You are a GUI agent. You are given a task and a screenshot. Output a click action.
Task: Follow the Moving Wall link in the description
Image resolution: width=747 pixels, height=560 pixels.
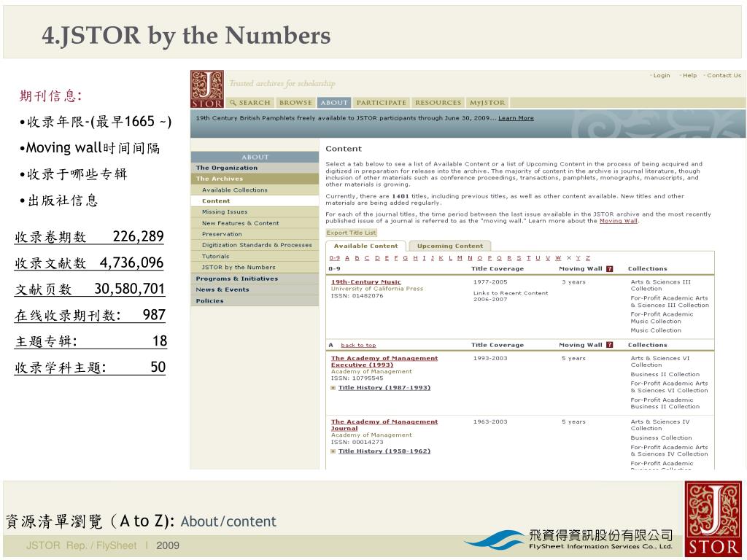point(618,221)
